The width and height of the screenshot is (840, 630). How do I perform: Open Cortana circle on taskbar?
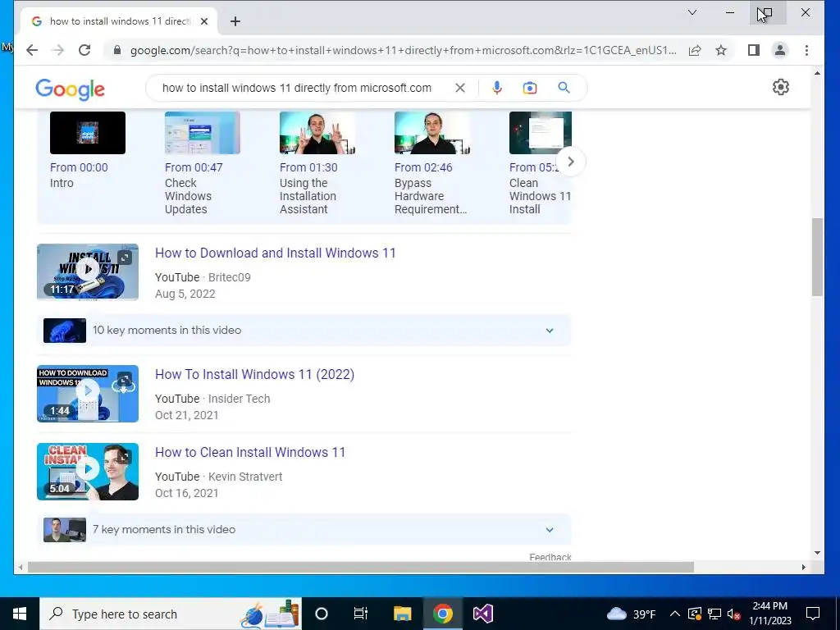pyautogui.click(x=322, y=614)
